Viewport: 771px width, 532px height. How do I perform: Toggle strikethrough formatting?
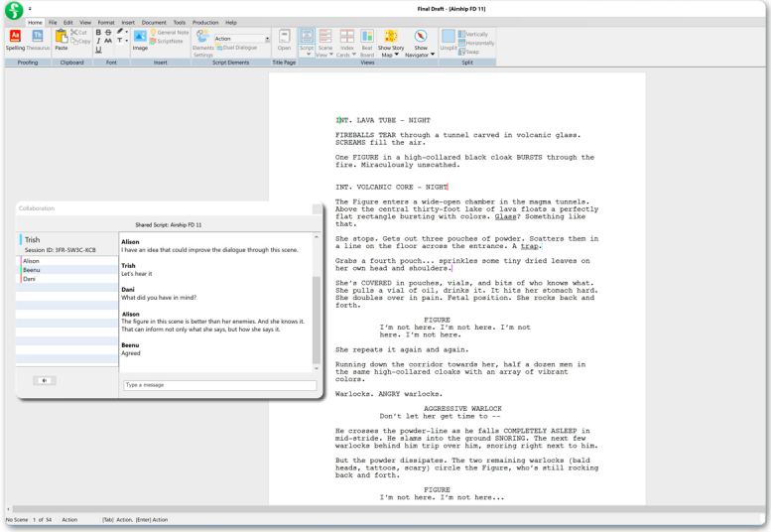108,33
